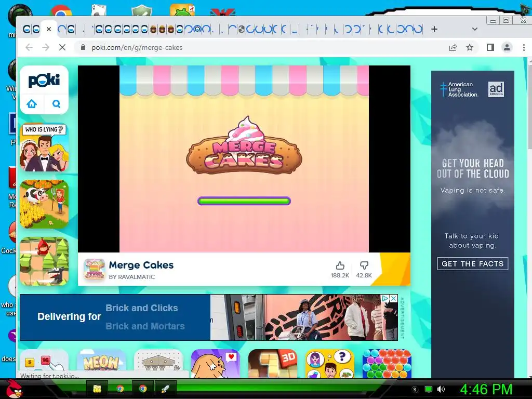Click the green monitor tray icon

pos(429,390)
